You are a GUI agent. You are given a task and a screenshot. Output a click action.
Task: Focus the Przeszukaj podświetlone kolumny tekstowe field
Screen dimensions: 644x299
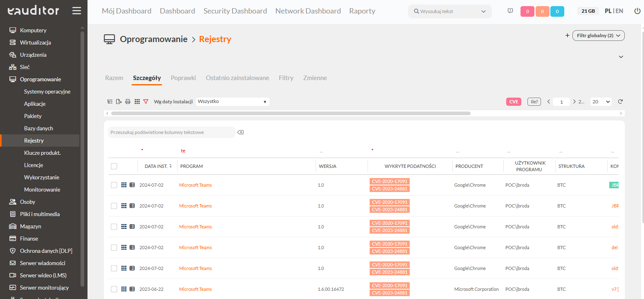pos(172,132)
